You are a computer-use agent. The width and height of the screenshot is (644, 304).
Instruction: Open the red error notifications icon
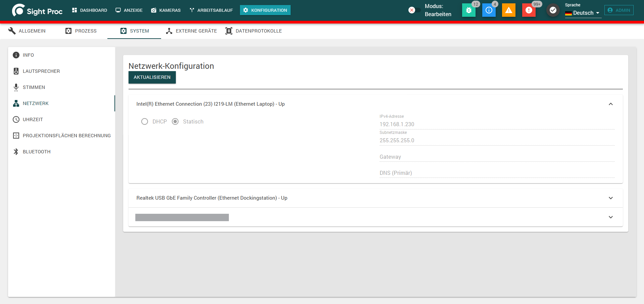(529, 10)
